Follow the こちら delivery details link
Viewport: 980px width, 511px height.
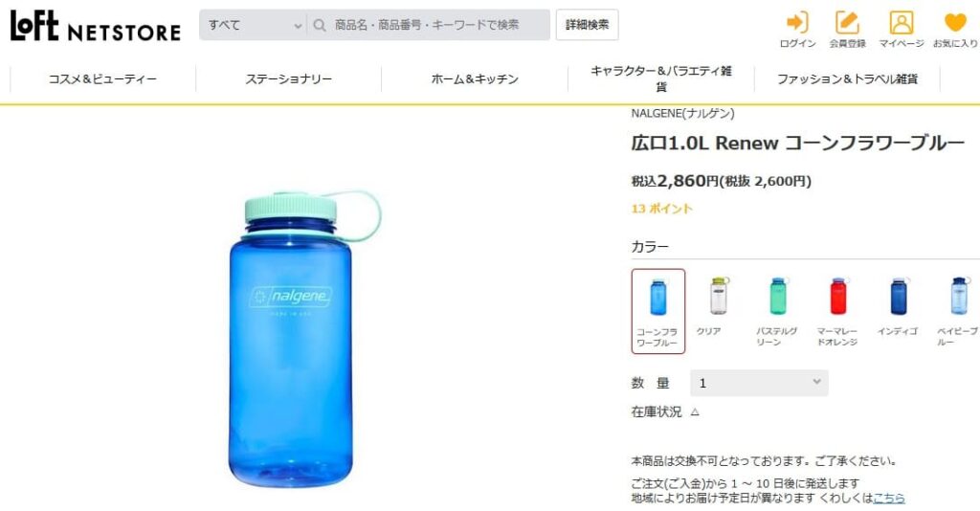coord(889,498)
